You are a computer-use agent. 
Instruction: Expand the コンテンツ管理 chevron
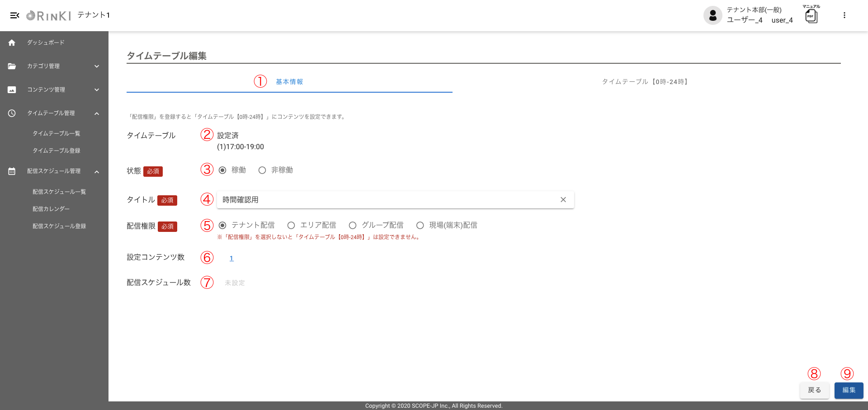pyautogui.click(x=97, y=90)
